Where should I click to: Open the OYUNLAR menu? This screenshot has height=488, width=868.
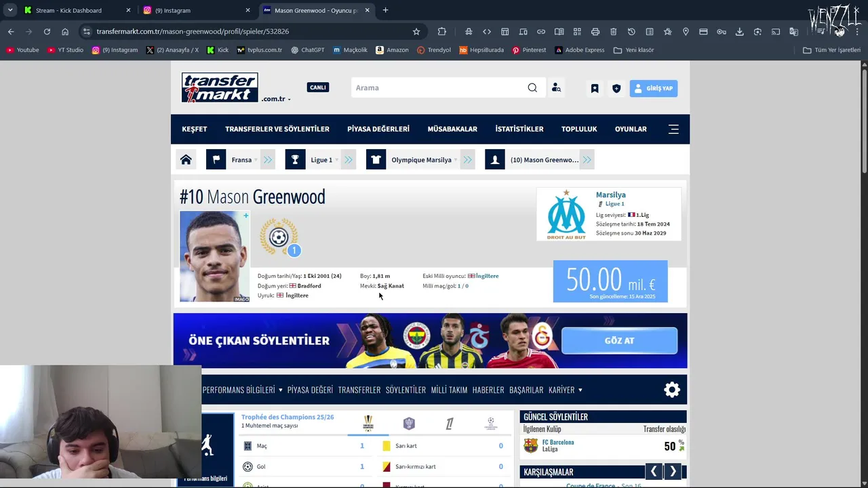click(x=631, y=129)
